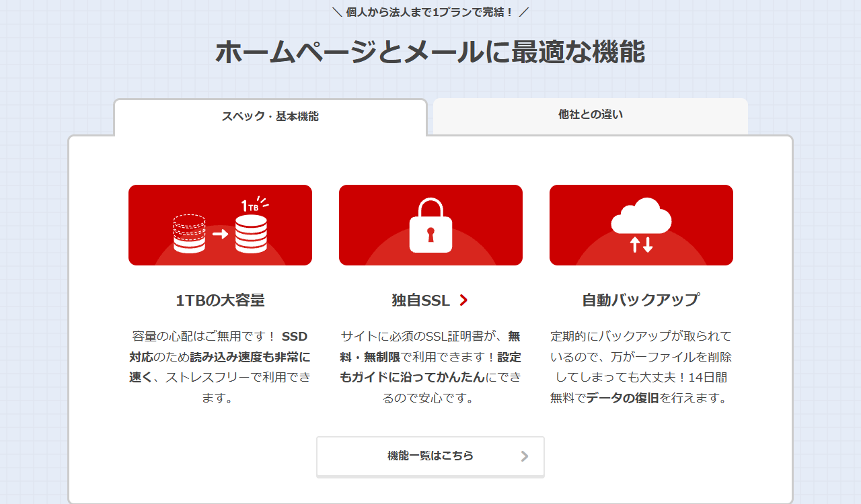The height and width of the screenshot is (504, 861).
Task: Click the dotted-outline database stack icon
Action: pos(189,233)
